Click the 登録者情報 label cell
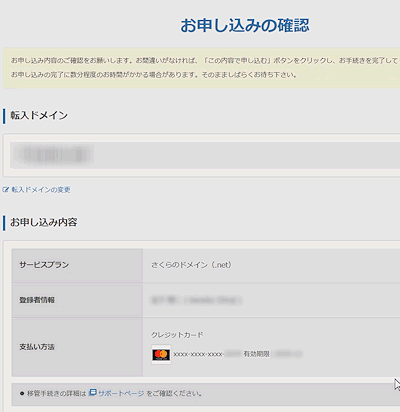 coord(77,300)
